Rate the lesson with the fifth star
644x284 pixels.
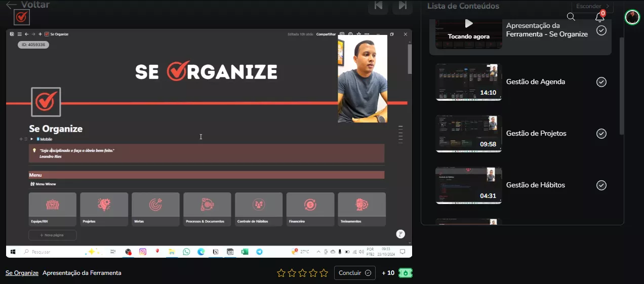coord(324,273)
